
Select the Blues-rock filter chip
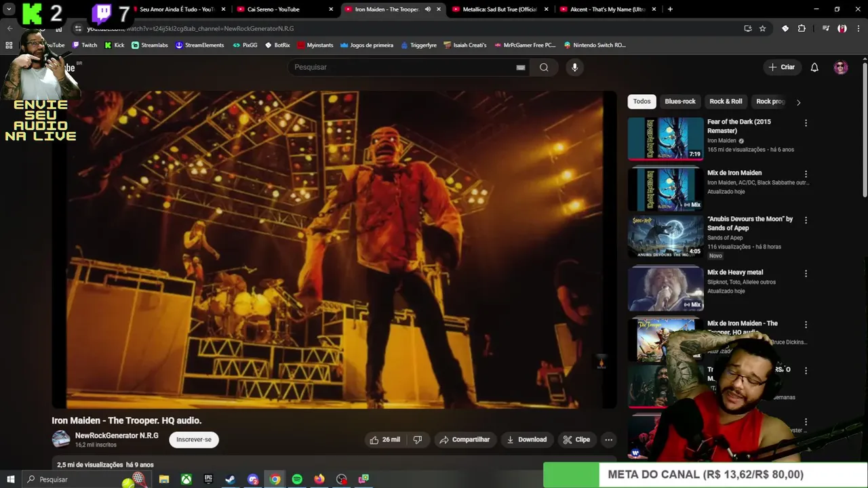click(x=680, y=102)
